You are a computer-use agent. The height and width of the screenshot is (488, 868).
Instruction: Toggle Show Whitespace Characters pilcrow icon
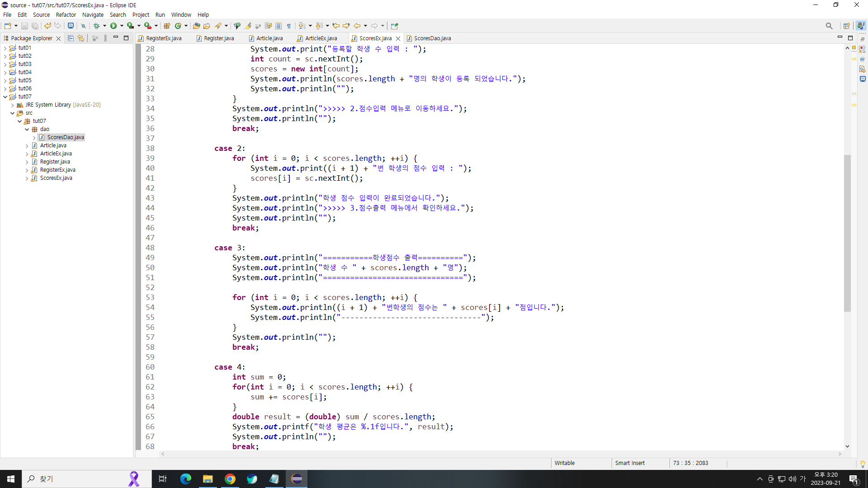point(289,26)
